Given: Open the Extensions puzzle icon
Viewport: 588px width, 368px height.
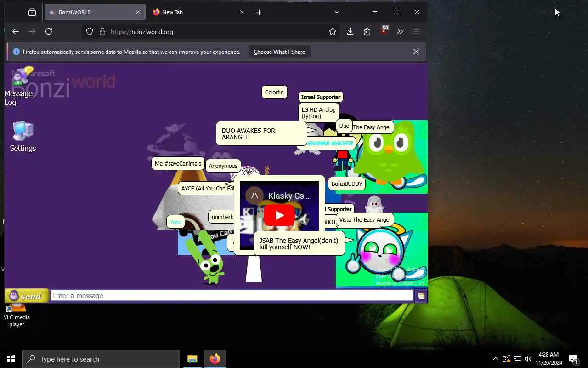Looking at the screenshot, I should (x=367, y=31).
